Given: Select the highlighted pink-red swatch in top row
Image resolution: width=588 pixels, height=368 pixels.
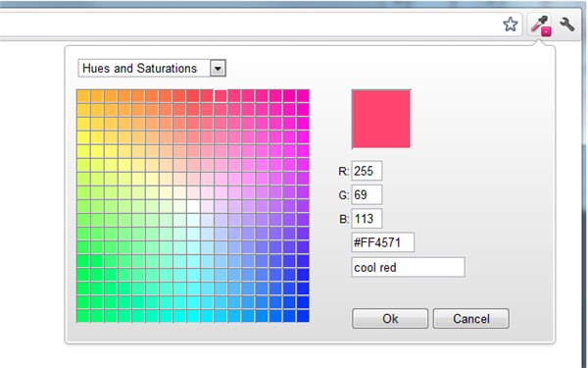Looking at the screenshot, I should point(220,96).
